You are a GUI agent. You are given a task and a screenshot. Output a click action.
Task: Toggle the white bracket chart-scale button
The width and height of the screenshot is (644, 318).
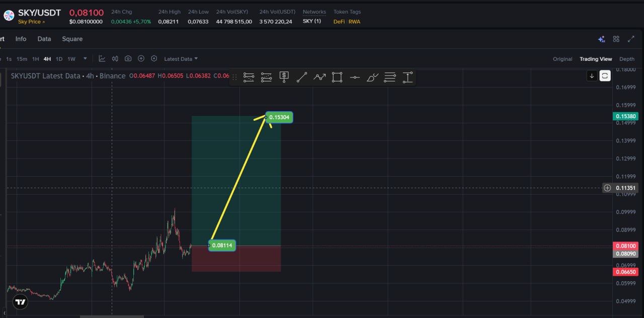[x=605, y=76]
